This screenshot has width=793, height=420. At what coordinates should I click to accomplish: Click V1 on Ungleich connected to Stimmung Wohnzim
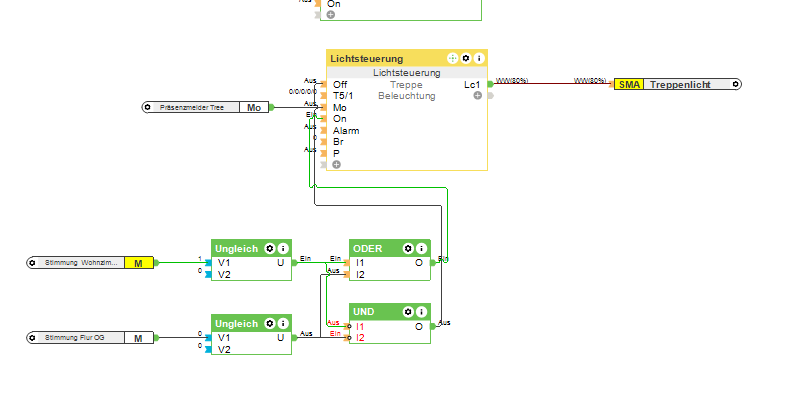224,263
